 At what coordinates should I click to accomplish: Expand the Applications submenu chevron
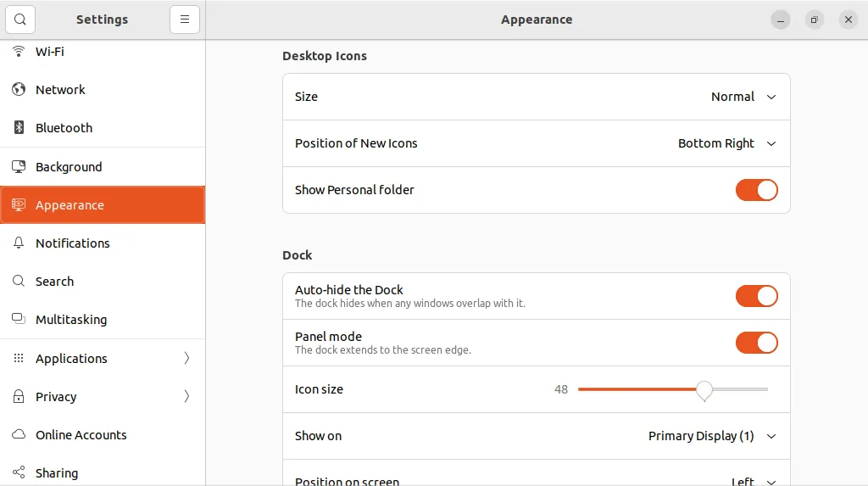(x=186, y=359)
